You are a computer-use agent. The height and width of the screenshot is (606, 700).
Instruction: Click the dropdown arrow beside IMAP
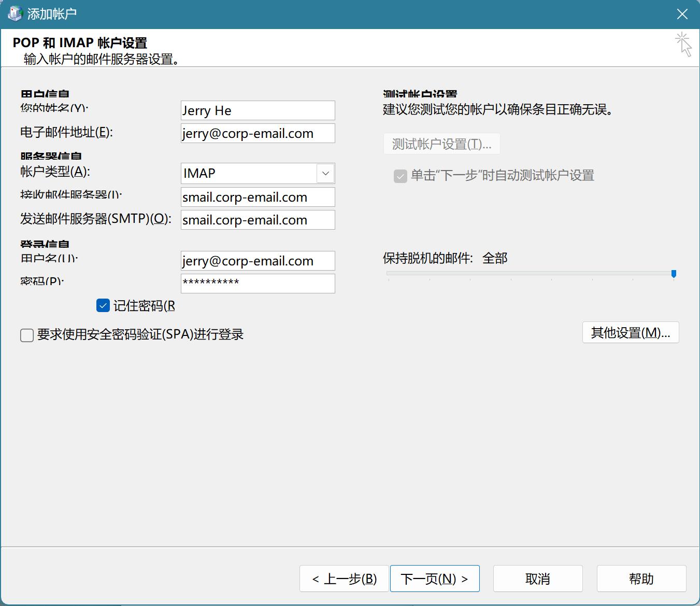[325, 173]
